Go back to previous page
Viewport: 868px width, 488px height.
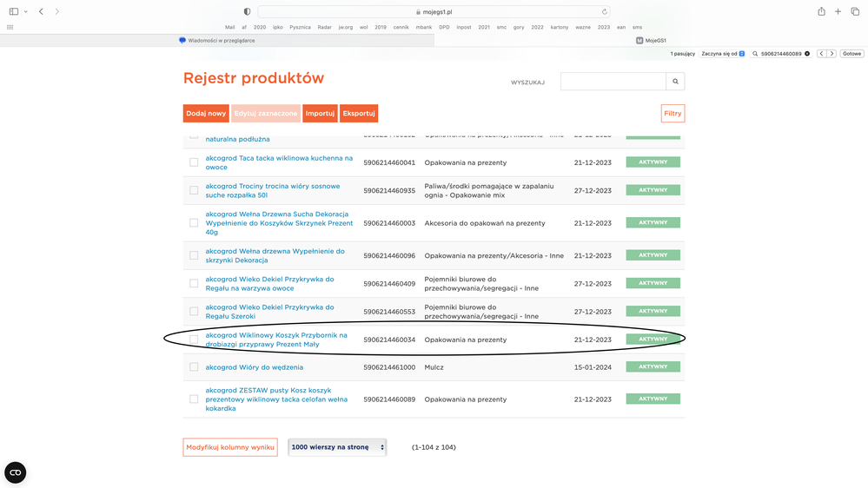tap(41, 11)
